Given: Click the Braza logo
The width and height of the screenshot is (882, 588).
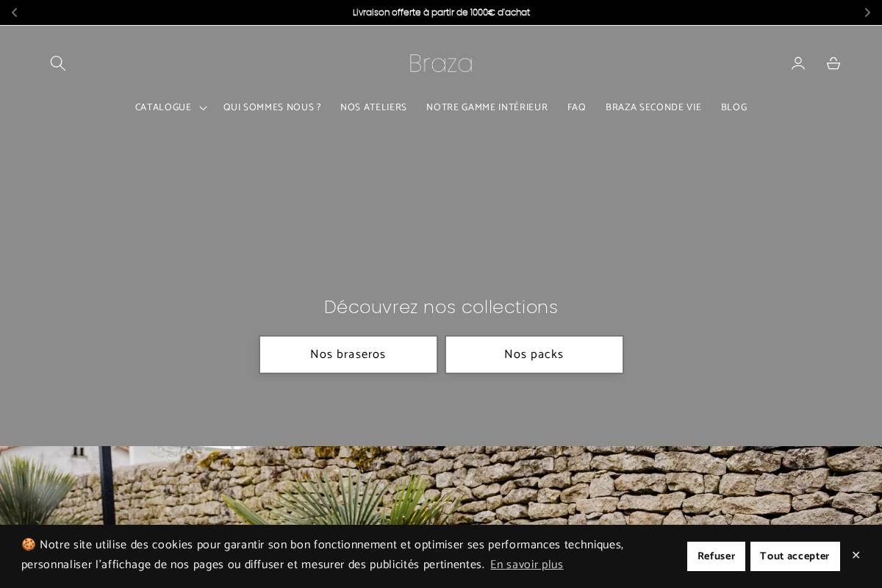Looking at the screenshot, I should tap(440, 63).
